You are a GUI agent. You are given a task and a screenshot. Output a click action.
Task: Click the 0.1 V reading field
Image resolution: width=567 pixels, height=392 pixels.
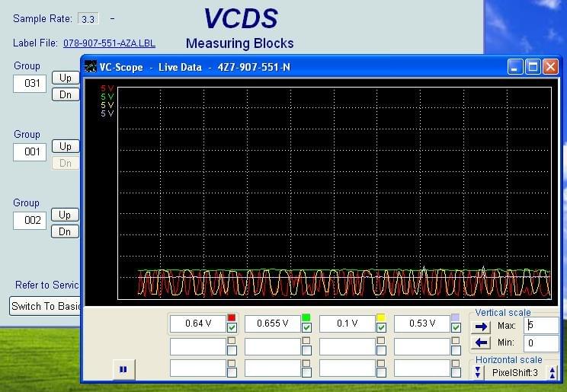348,323
